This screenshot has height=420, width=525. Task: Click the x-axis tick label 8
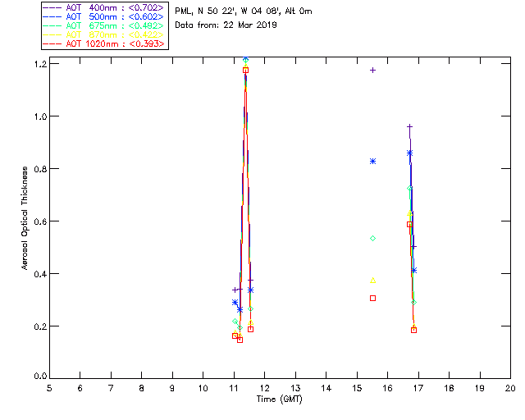[x=142, y=388]
